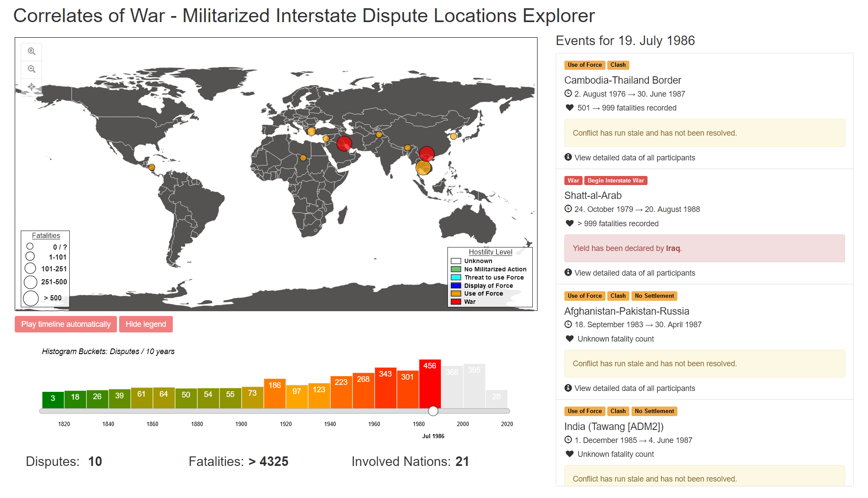This screenshot has width=868, height=498.
Task: Select large red war marker over Iraq
Action: coord(344,143)
